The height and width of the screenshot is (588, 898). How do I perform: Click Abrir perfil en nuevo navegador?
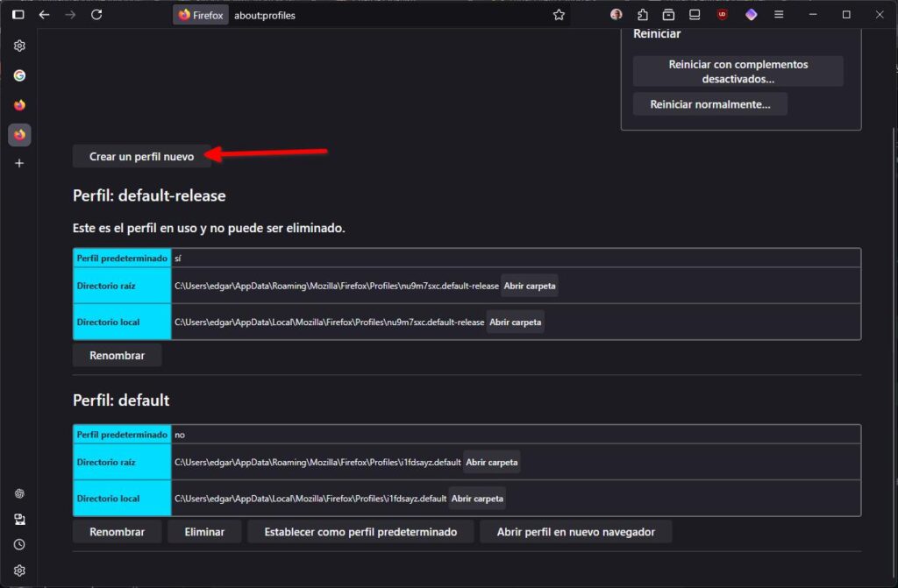[x=575, y=532]
